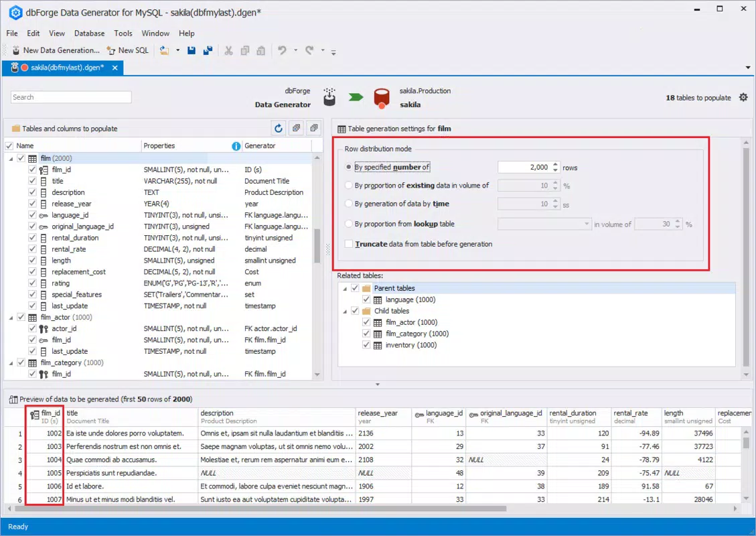Click the red sakila database icon
The height and width of the screenshot is (536, 756).
coord(382,98)
